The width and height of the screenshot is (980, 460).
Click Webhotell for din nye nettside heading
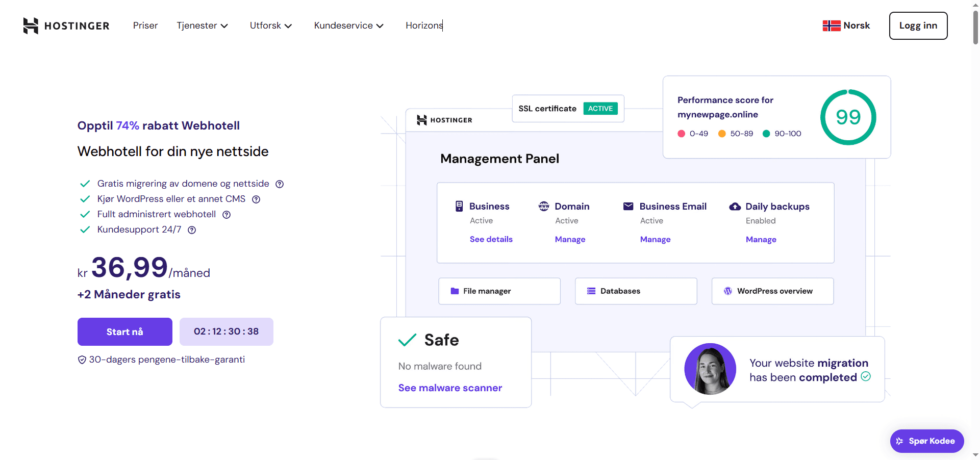tap(173, 151)
